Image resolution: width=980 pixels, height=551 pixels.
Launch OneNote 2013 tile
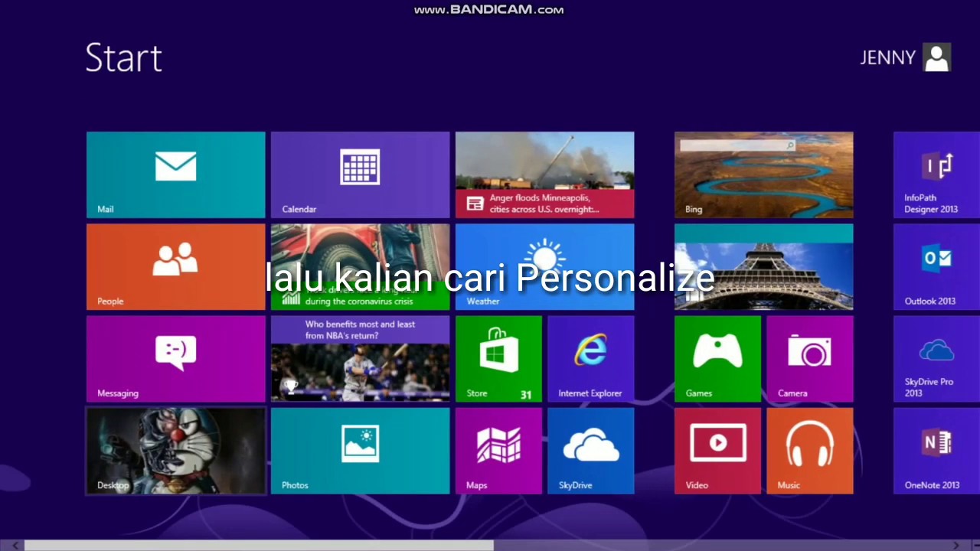tap(936, 451)
